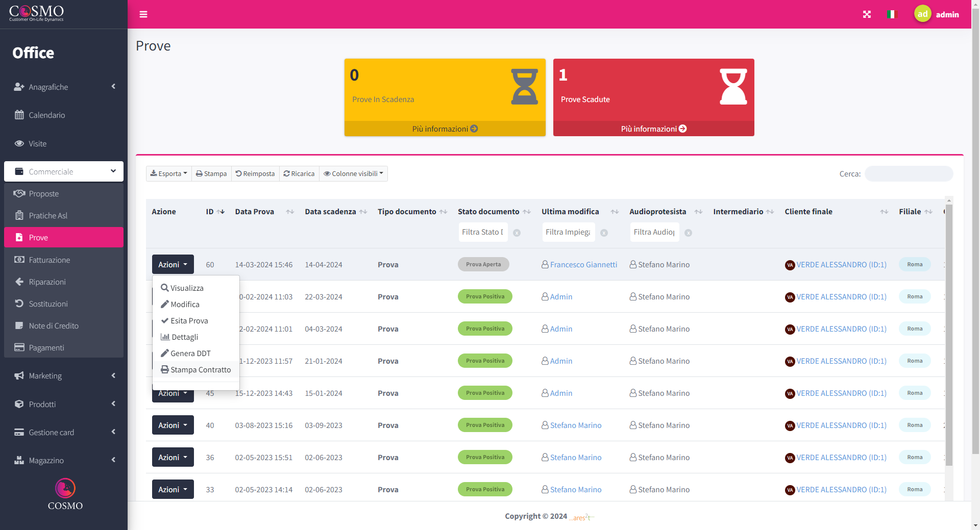980x530 pixels.
Task: Click the Cerca search field
Action: 909,174
